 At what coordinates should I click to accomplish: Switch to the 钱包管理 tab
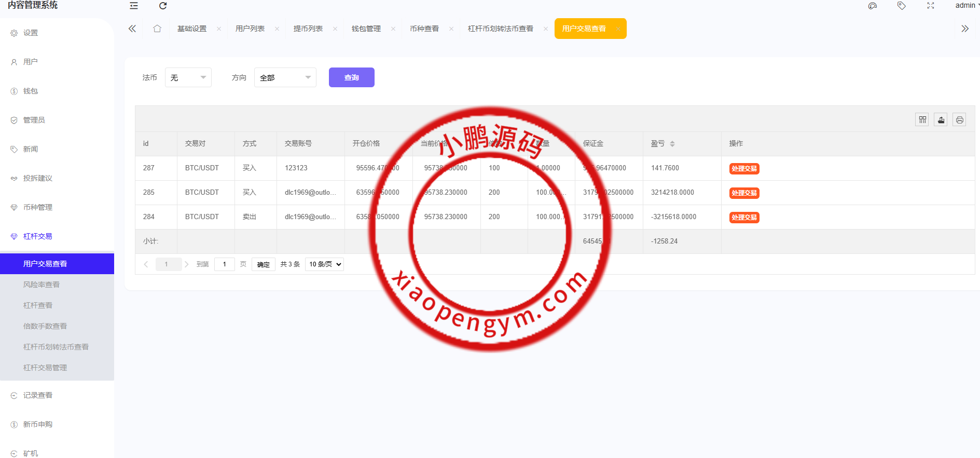point(366,29)
